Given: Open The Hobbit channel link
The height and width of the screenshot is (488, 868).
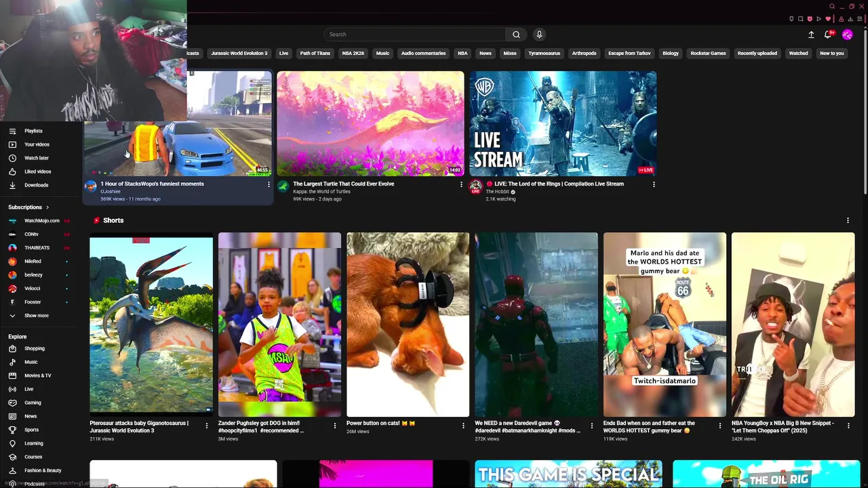Looking at the screenshot, I should point(497,192).
